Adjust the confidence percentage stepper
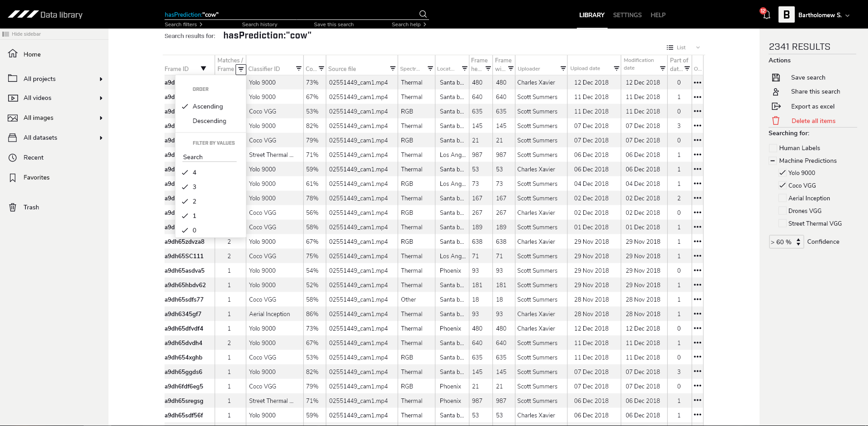 (798, 242)
